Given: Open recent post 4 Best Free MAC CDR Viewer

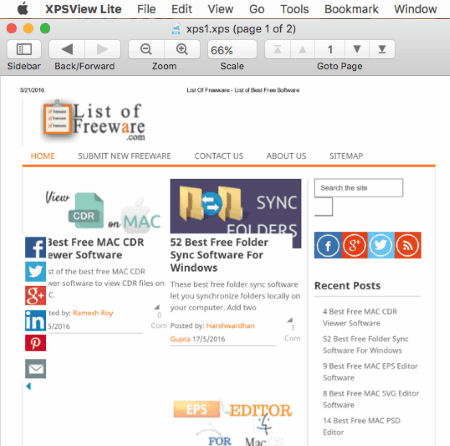Looking at the screenshot, I should coord(360,317).
